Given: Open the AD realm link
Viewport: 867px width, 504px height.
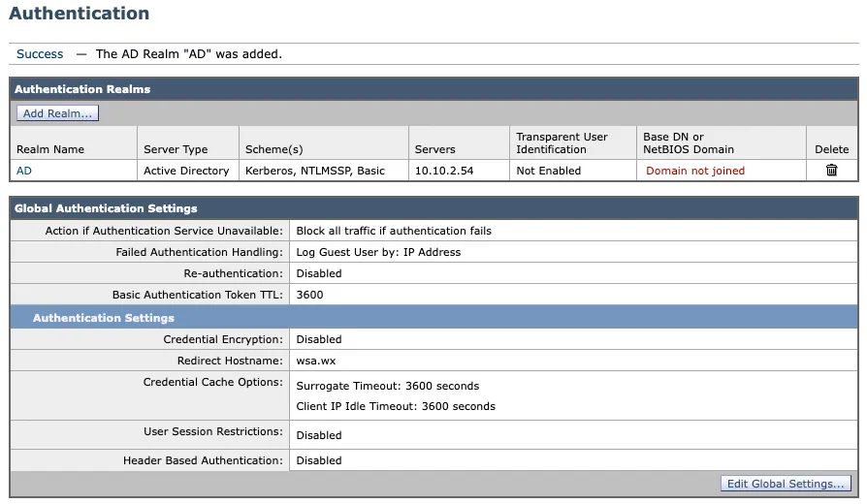Looking at the screenshot, I should click(x=24, y=171).
